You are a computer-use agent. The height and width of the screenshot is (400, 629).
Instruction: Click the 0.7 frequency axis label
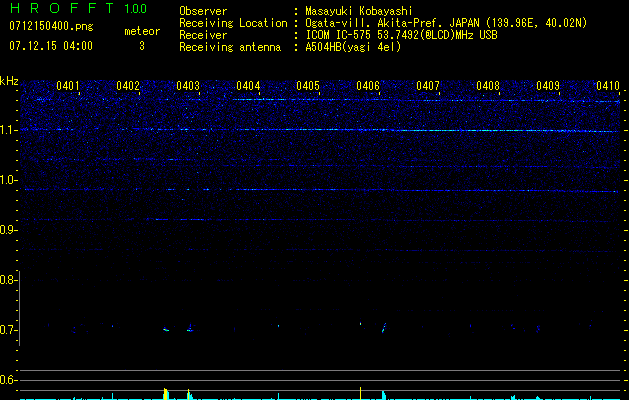9,330
